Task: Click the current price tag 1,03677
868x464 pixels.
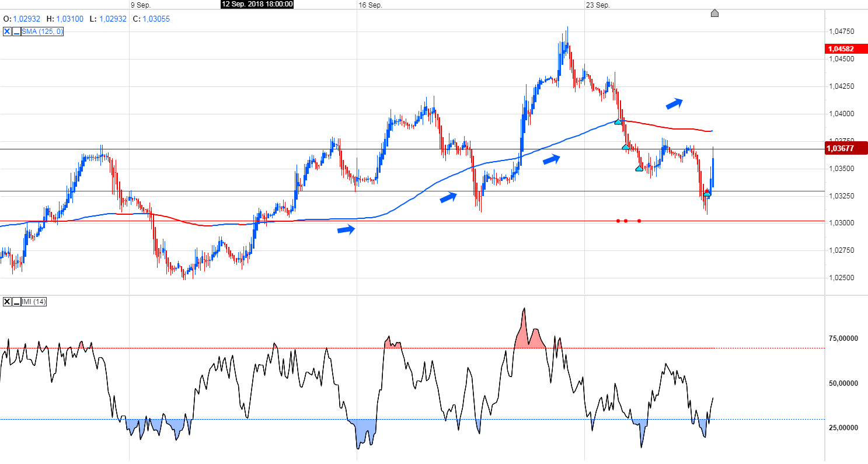Action: pos(842,149)
